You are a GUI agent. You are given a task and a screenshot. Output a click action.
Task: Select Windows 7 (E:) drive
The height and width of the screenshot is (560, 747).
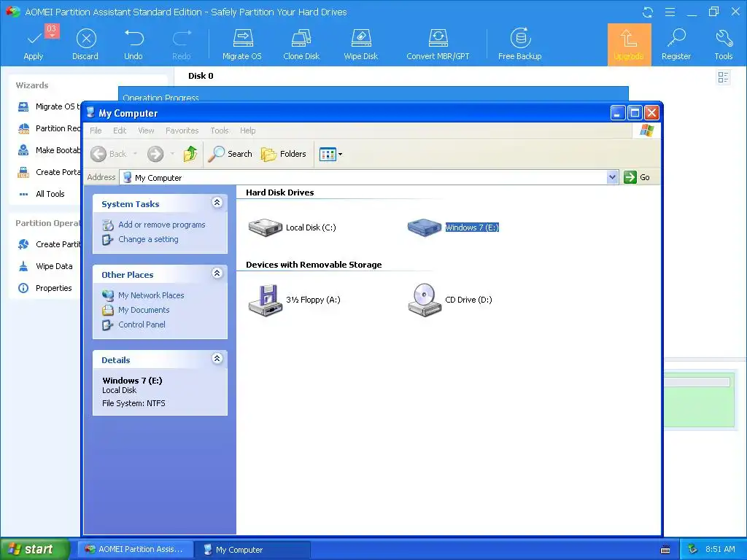pos(453,227)
